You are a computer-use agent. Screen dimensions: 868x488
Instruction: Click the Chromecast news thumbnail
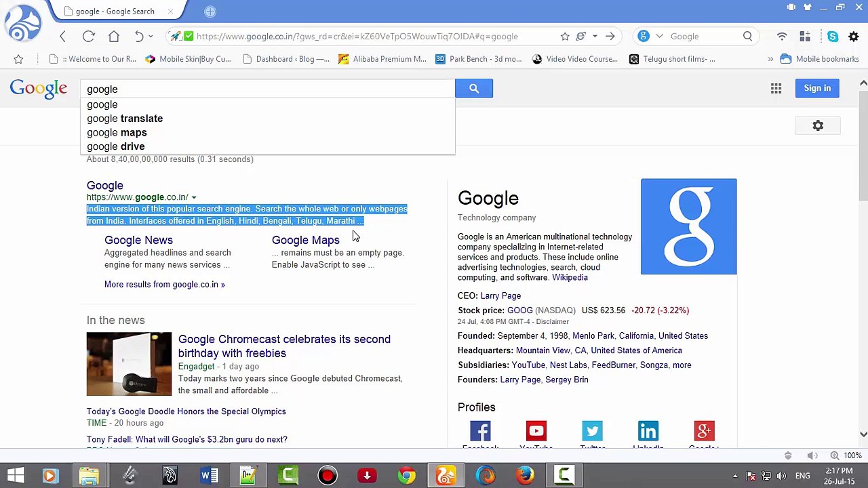click(129, 364)
